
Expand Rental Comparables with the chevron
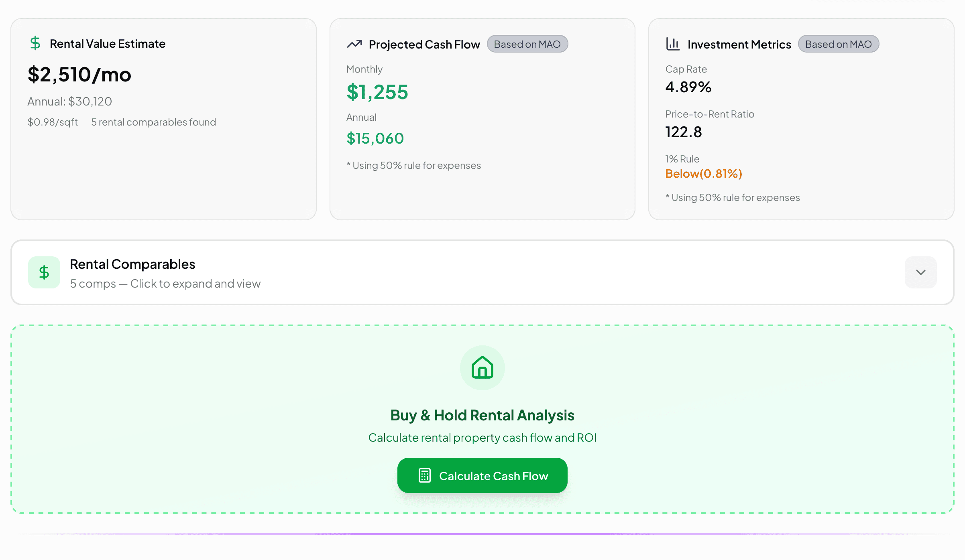click(x=921, y=272)
